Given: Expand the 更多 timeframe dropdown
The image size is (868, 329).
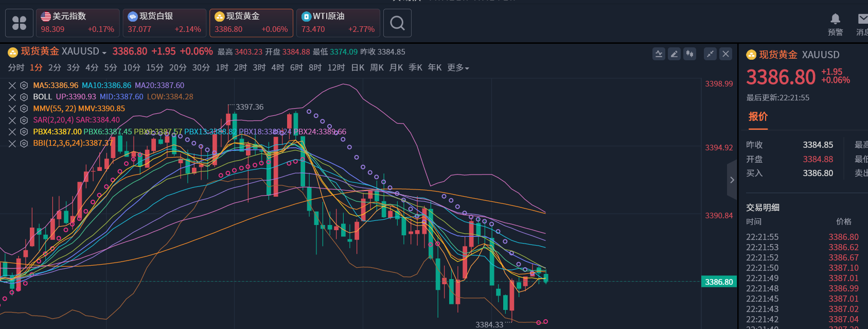Looking at the screenshot, I should coord(458,67).
